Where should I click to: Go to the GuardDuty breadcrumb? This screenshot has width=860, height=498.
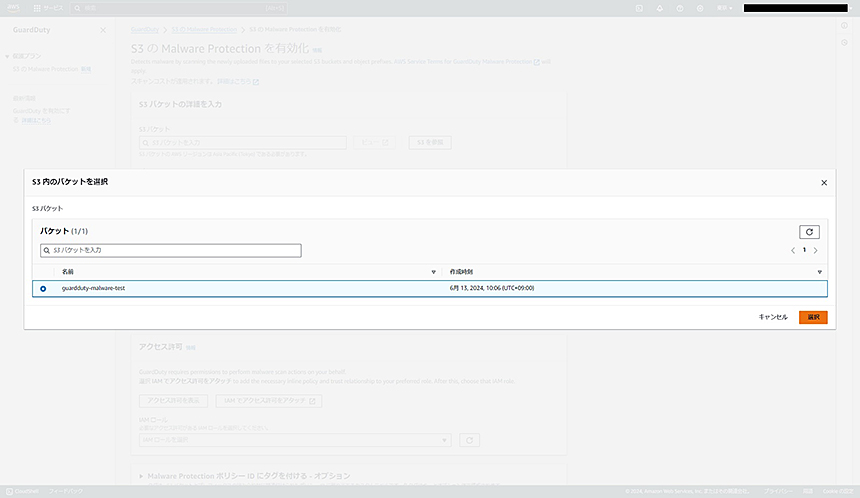tap(145, 30)
